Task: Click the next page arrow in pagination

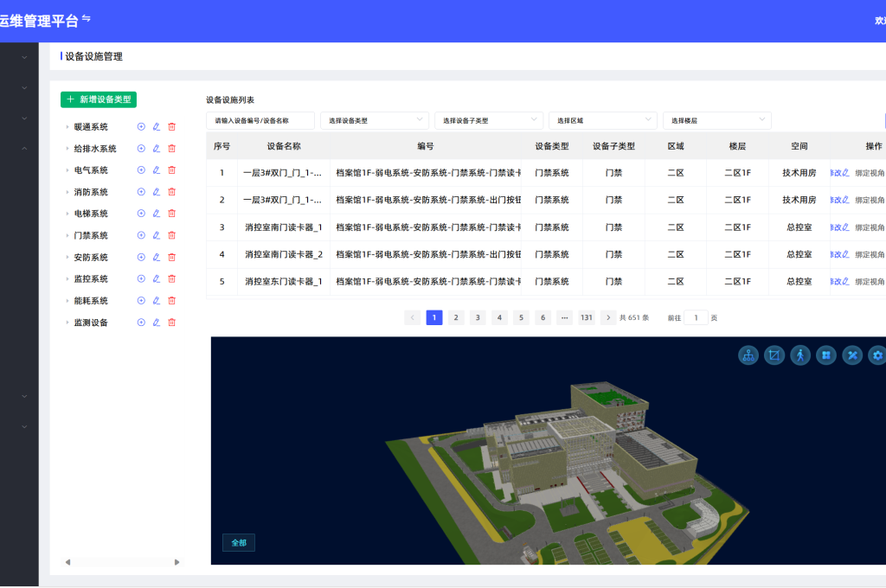Action: (x=608, y=317)
